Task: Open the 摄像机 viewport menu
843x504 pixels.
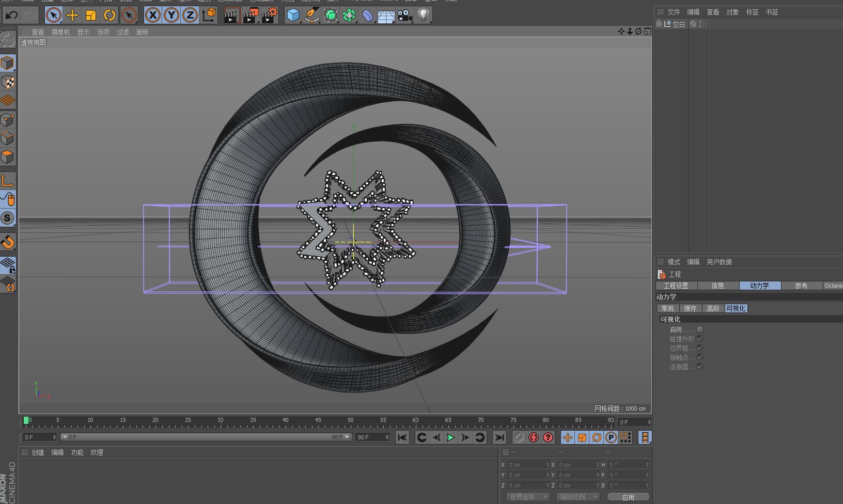Action: 60,32
